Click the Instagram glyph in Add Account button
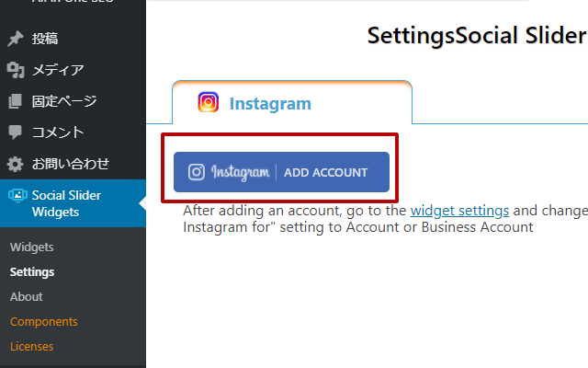Viewport: 588px width, 368px height. click(197, 172)
